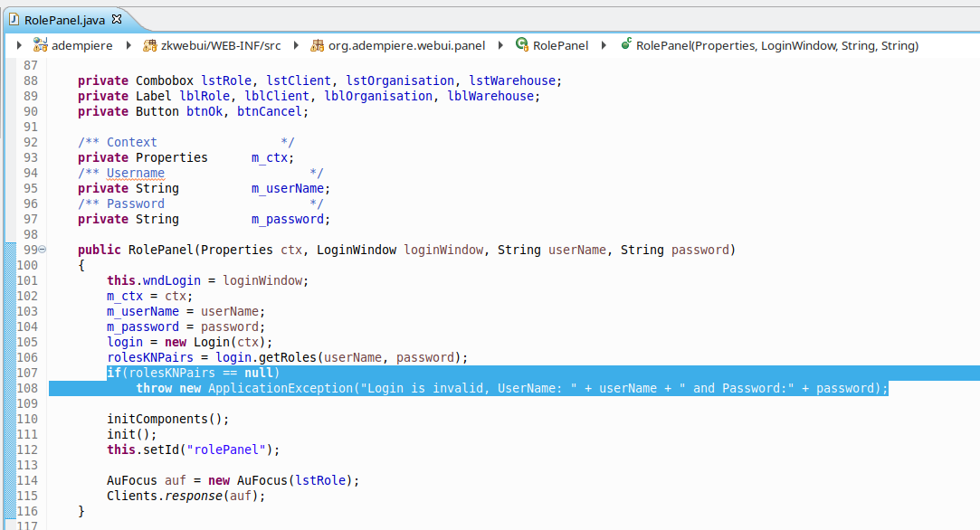Close the RolePanel.java editor tab

[116, 19]
